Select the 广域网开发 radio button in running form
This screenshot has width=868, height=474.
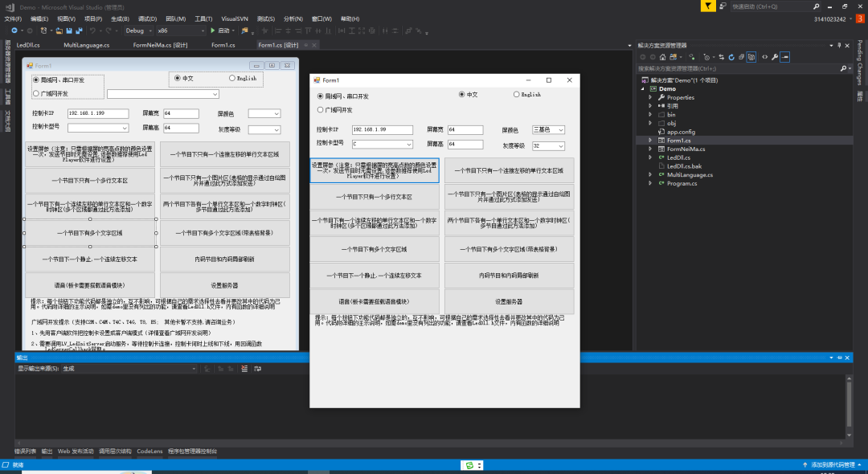point(321,109)
